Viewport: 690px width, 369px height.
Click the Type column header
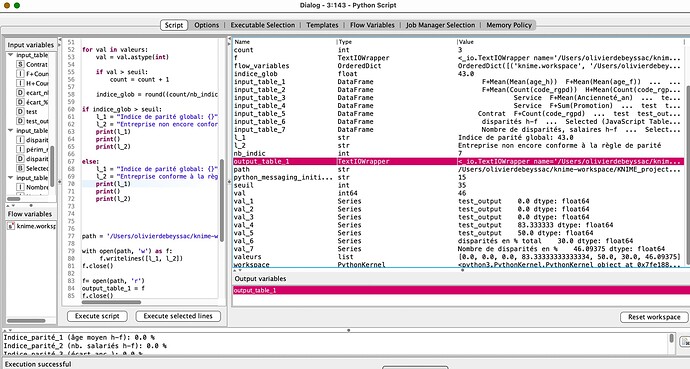point(396,42)
